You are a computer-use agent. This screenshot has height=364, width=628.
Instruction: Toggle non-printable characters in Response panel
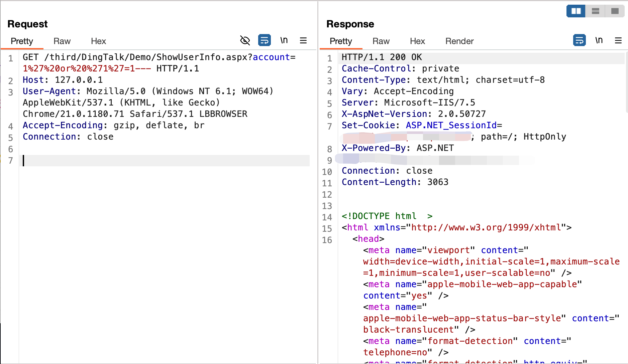[x=599, y=40]
